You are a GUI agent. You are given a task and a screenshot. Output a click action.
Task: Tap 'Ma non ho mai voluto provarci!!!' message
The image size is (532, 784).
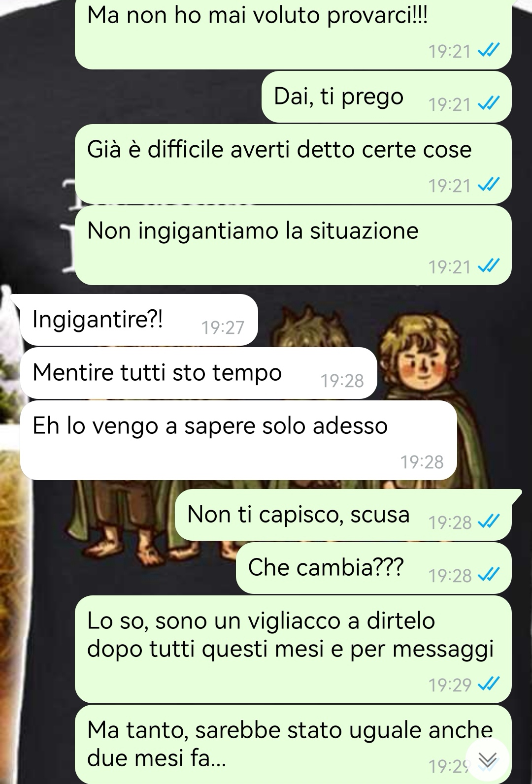tap(293, 33)
